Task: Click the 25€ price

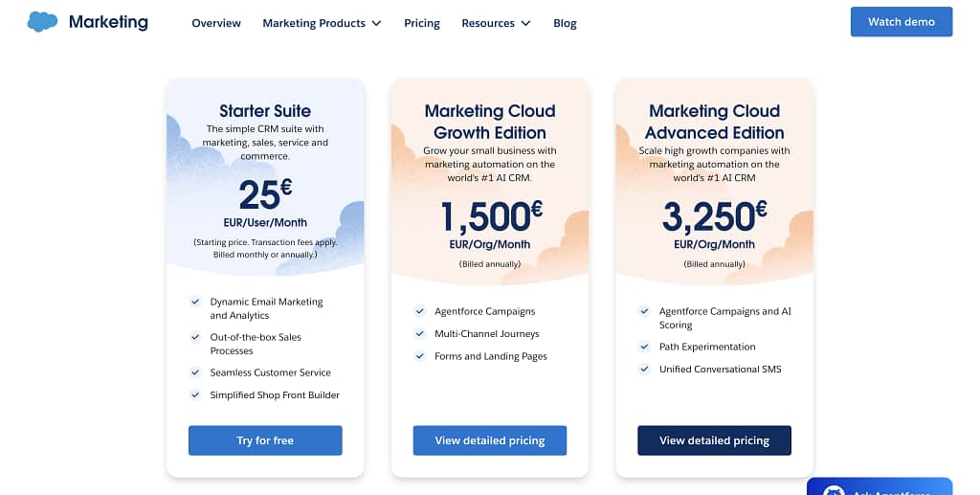Action: (x=265, y=194)
